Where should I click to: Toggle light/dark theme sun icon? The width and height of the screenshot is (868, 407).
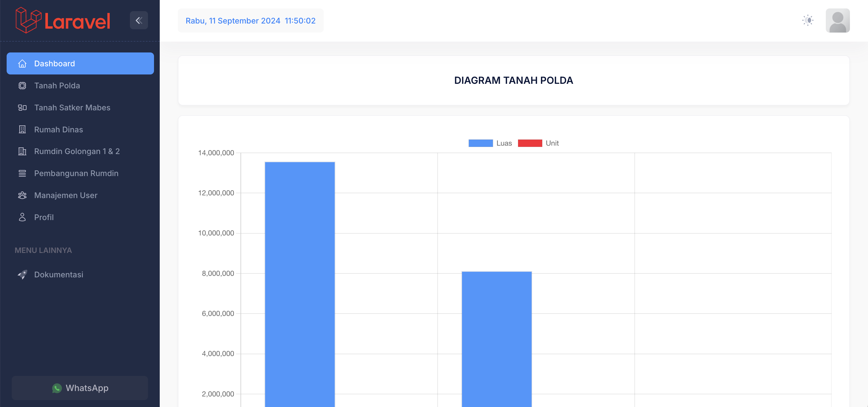pos(808,20)
